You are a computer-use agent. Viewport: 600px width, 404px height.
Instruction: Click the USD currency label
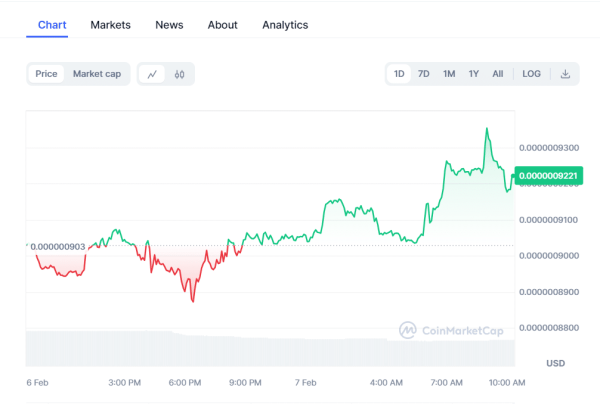pos(556,363)
